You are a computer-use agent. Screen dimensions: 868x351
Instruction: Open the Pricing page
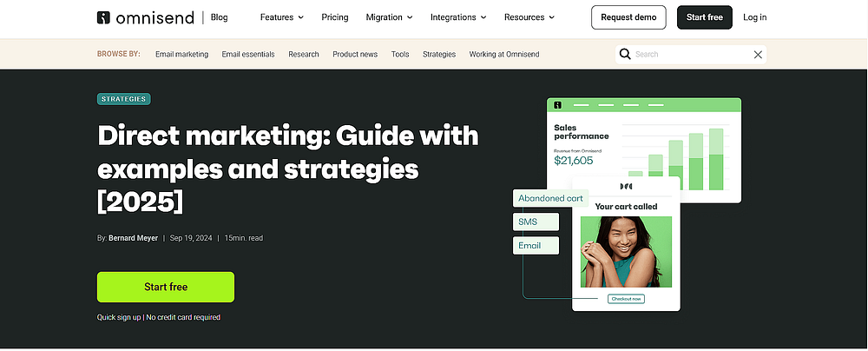(x=335, y=17)
